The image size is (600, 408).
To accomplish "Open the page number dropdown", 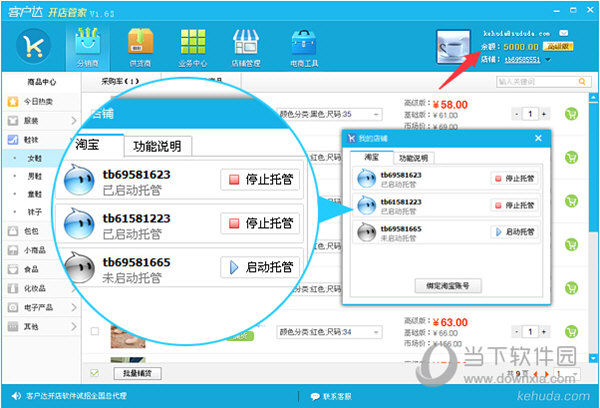I will [x=568, y=373].
